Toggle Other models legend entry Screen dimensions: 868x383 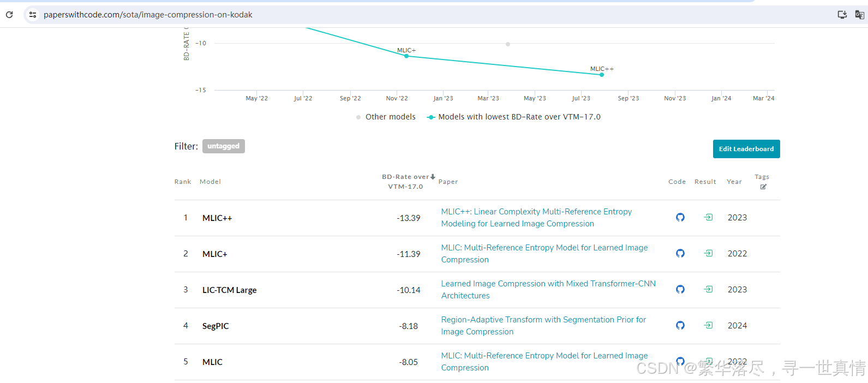386,117
